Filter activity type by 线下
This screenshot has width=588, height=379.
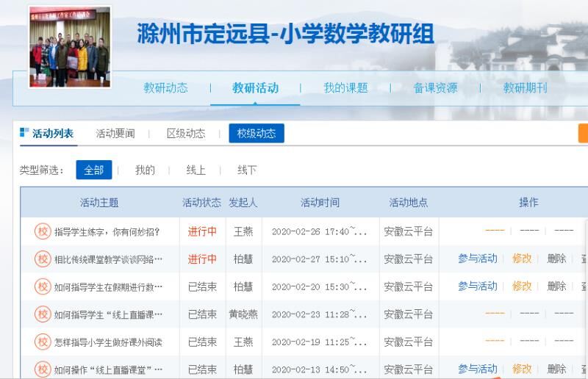coord(247,170)
